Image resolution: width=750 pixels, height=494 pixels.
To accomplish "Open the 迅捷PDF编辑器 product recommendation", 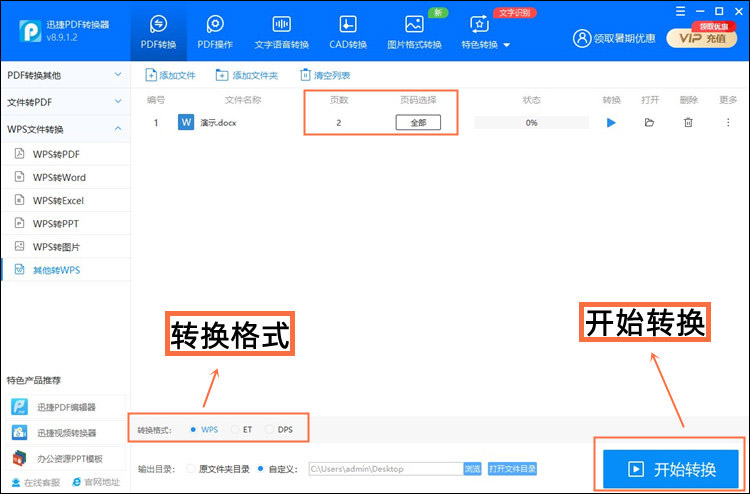I will (66, 407).
